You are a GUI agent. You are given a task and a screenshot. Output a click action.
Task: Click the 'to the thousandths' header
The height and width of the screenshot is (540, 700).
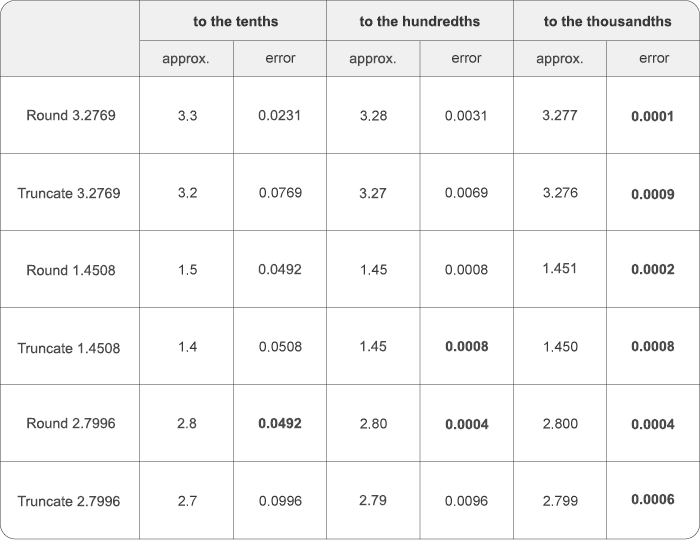[x=606, y=21]
